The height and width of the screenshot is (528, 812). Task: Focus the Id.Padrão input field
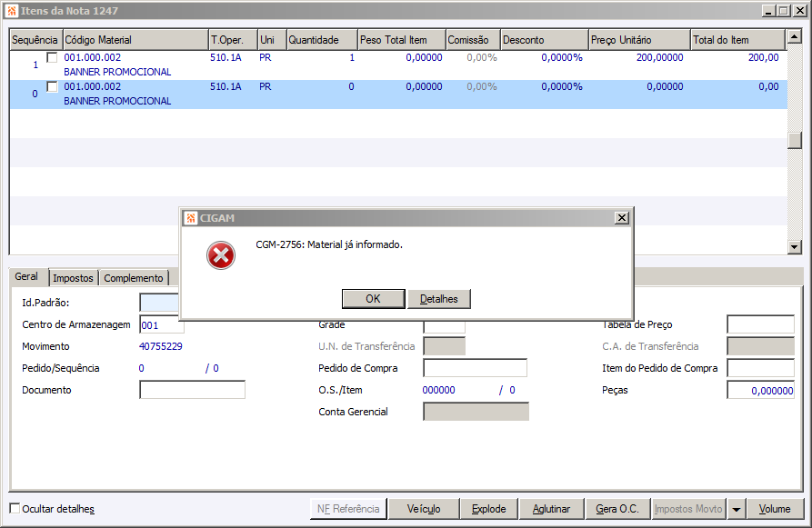[159, 303]
